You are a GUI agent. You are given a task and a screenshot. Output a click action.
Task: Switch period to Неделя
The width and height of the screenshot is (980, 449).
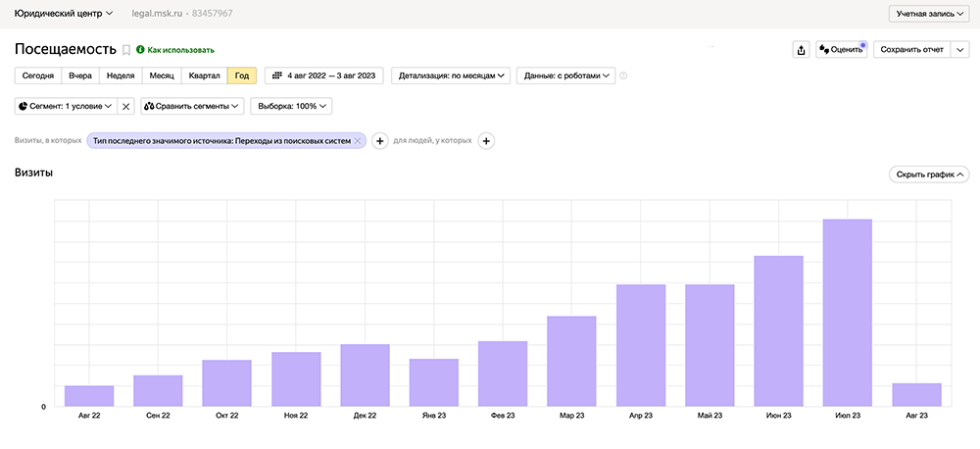[121, 75]
